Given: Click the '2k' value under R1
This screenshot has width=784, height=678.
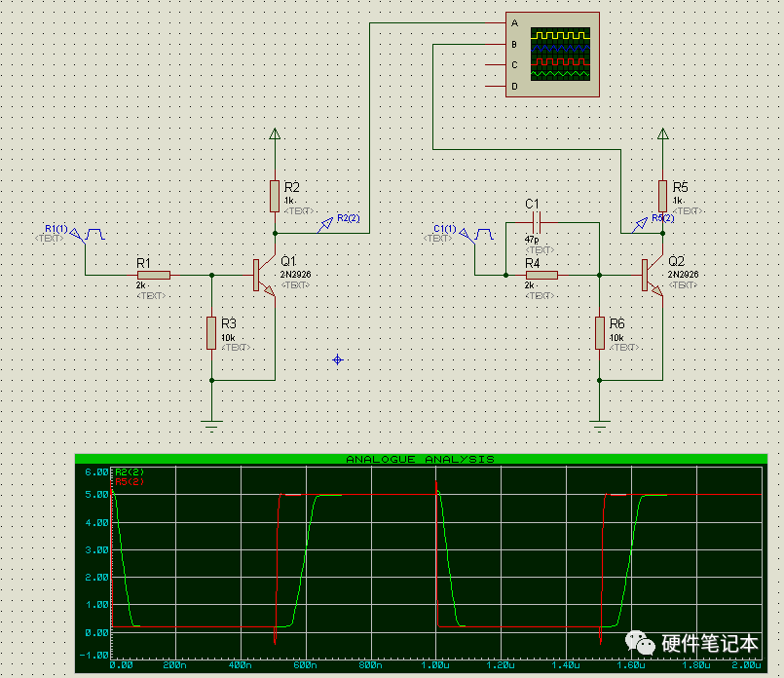Looking at the screenshot, I should (x=140, y=285).
